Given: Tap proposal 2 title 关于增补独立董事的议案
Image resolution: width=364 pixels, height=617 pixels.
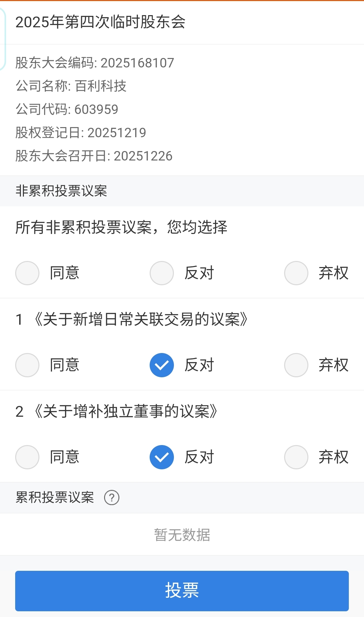Looking at the screenshot, I should (x=126, y=411).
